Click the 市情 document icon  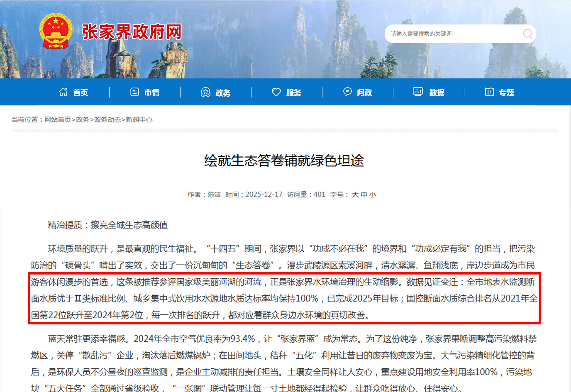[134, 92]
